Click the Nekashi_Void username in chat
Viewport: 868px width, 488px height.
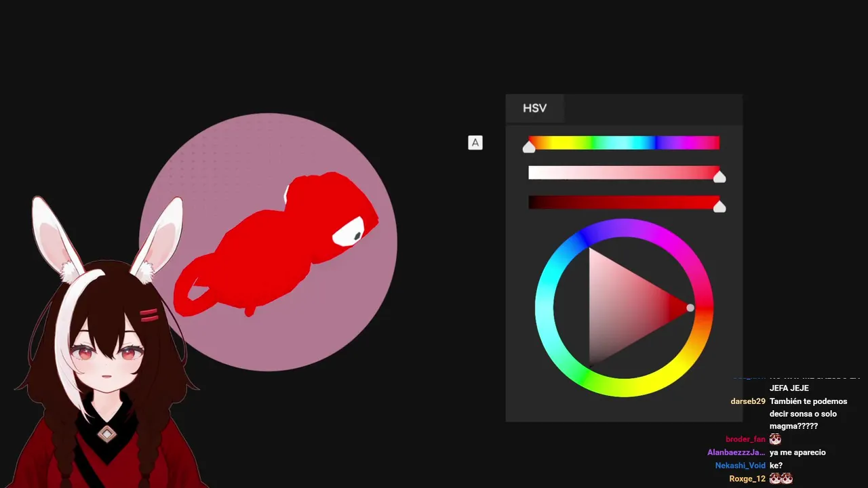[740, 466]
